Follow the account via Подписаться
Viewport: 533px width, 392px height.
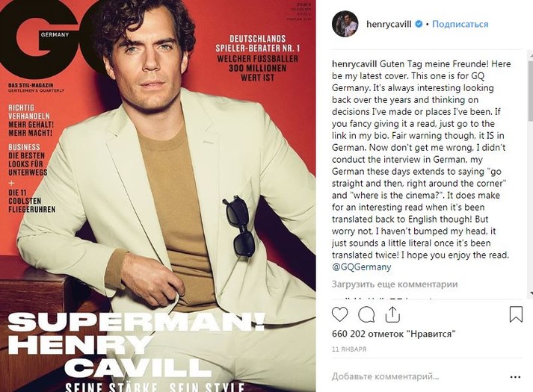tap(460, 24)
